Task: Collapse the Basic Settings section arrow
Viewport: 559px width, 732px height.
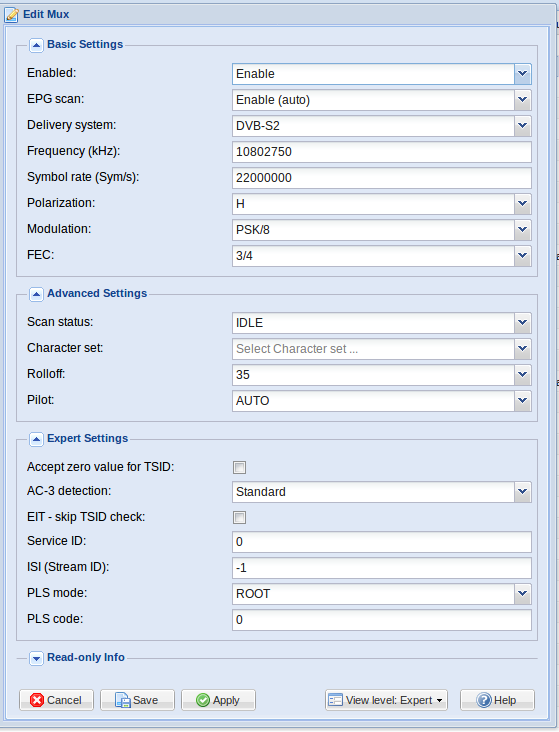Action: coord(36,45)
